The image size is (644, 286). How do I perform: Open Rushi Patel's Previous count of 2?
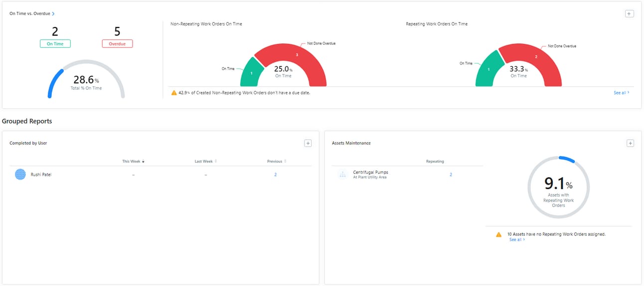point(275,175)
